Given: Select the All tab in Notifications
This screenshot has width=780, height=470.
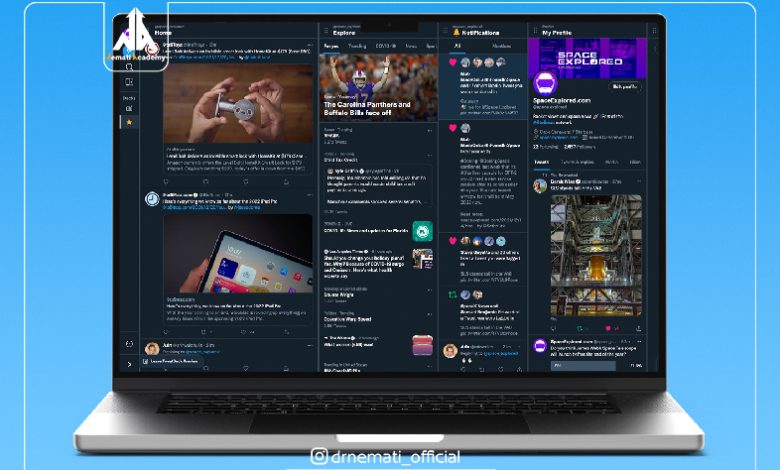Looking at the screenshot, I should click(x=458, y=46).
